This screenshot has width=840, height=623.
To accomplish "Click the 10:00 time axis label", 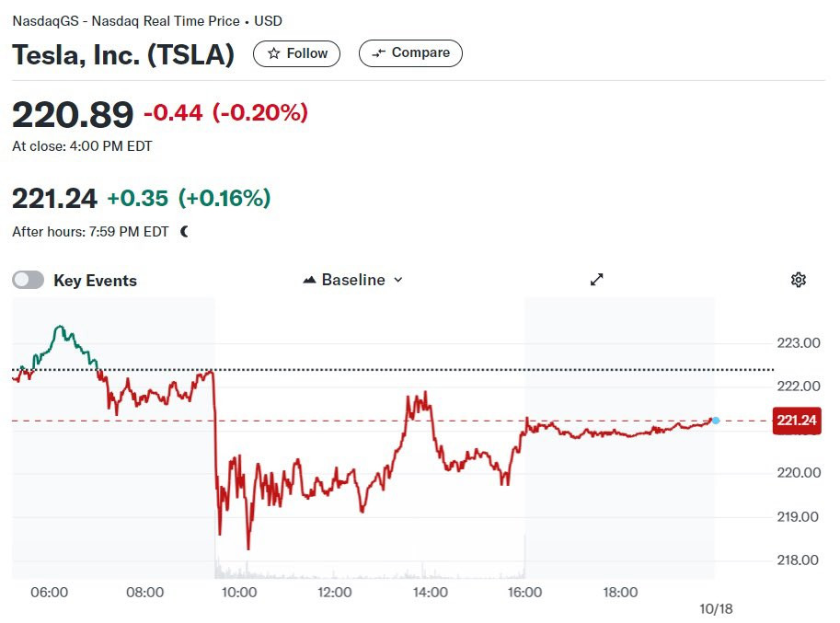I will pos(239,593).
